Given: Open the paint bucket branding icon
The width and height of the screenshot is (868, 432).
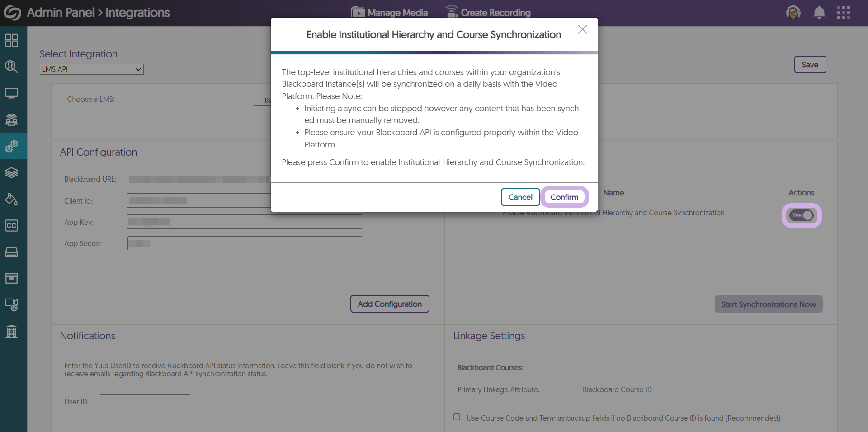Looking at the screenshot, I should point(11,199).
